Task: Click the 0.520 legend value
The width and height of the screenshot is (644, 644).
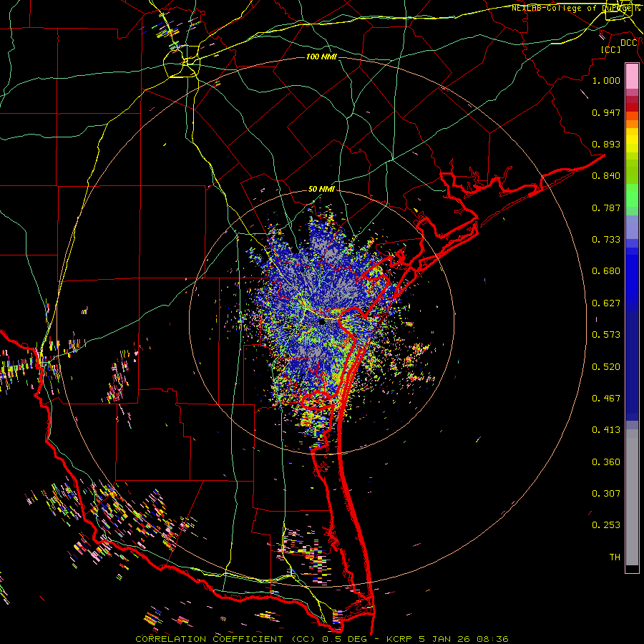Action: point(606,367)
